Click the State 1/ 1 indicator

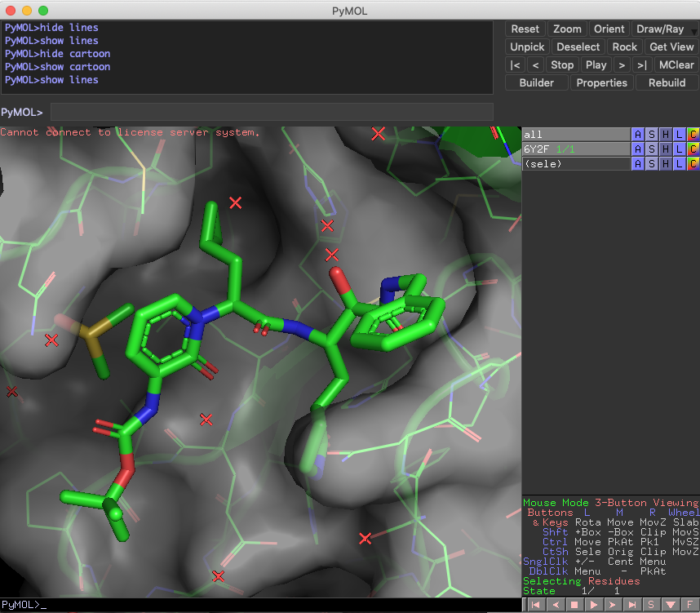coord(571,591)
